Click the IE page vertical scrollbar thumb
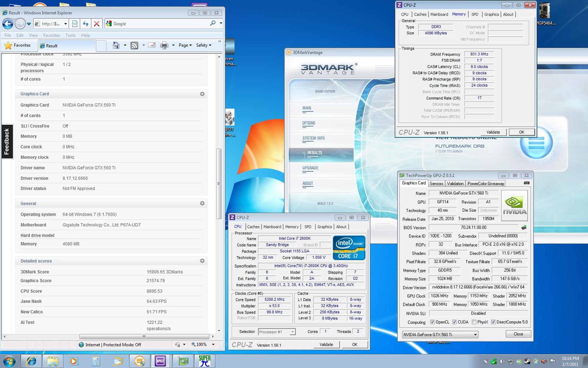588x368 pixels. coord(219,183)
